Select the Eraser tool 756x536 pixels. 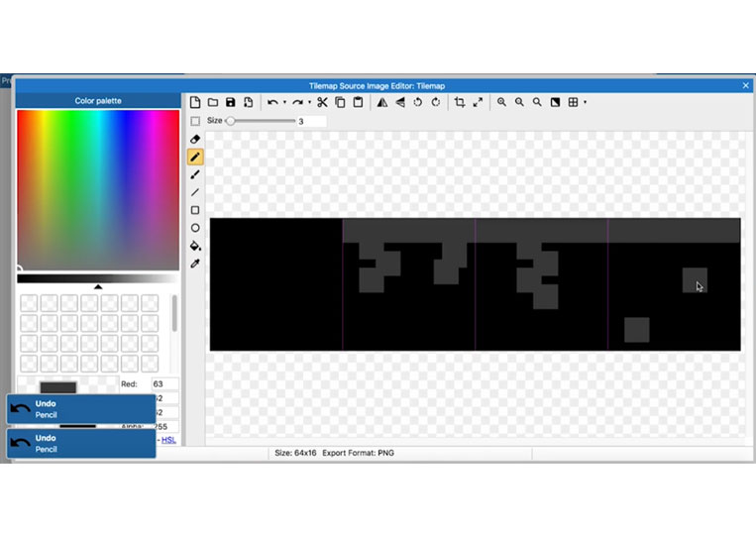click(195, 139)
